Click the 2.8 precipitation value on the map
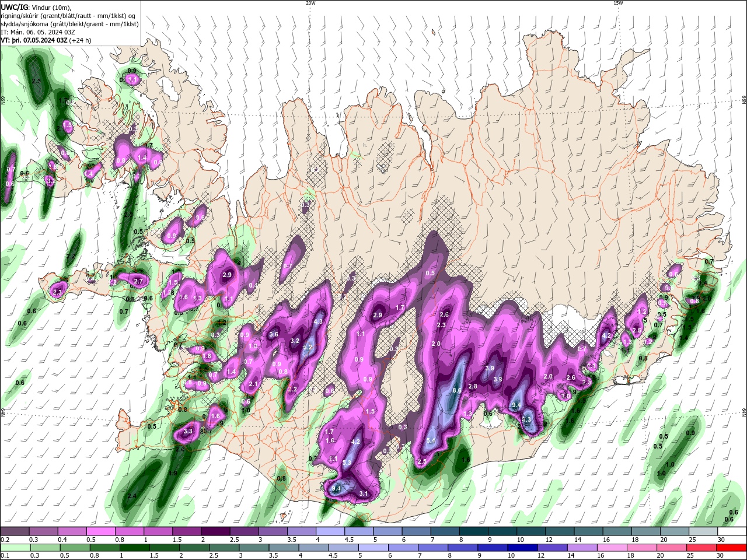Screen dimensions: 747x560 tap(473, 386)
